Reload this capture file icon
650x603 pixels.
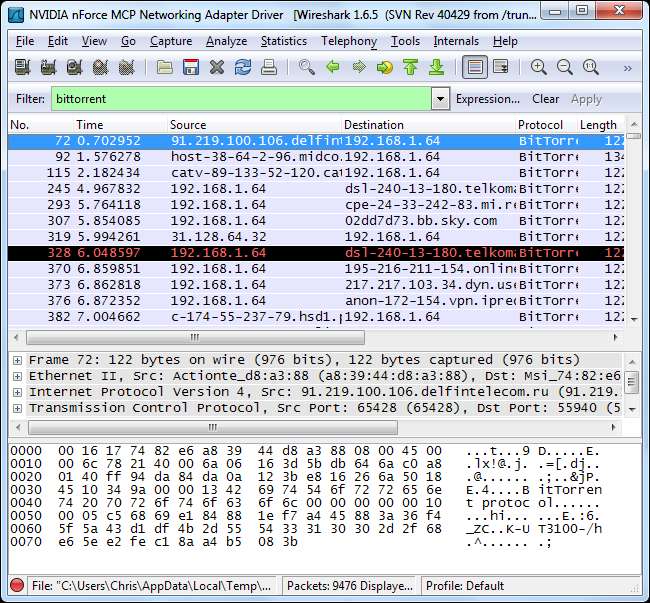[243, 67]
